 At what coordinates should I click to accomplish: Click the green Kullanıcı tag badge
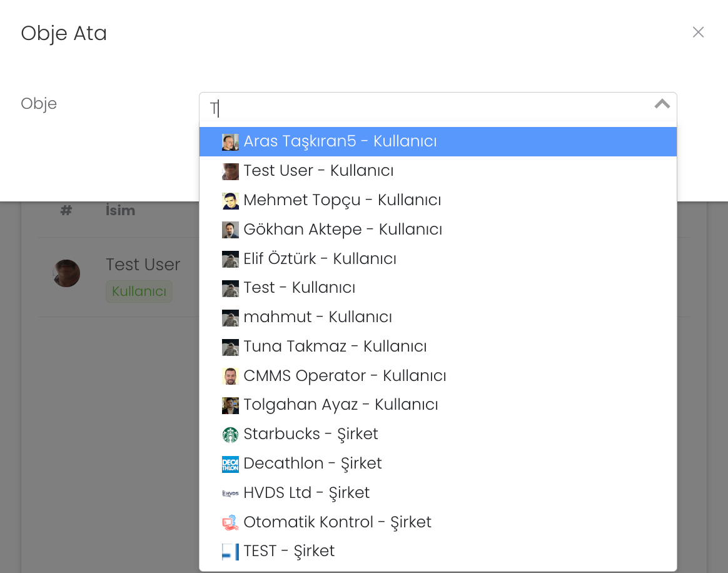(x=139, y=292)
